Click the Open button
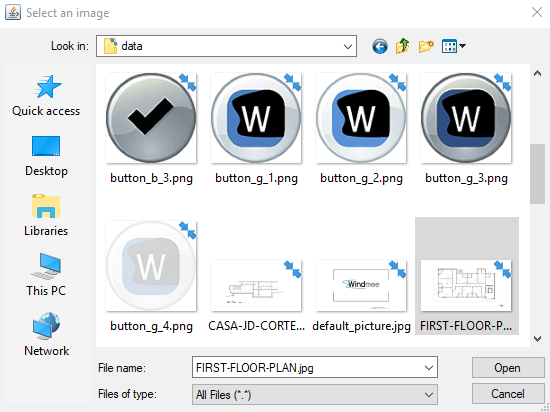The height and width of the screenshot is (412, 550). click(x=508, y=368)
